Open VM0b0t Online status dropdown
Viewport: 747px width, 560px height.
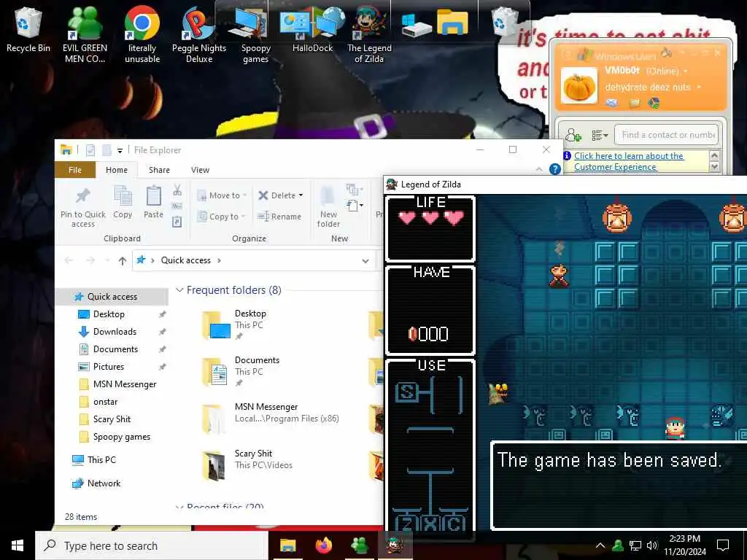coord(686,71)
